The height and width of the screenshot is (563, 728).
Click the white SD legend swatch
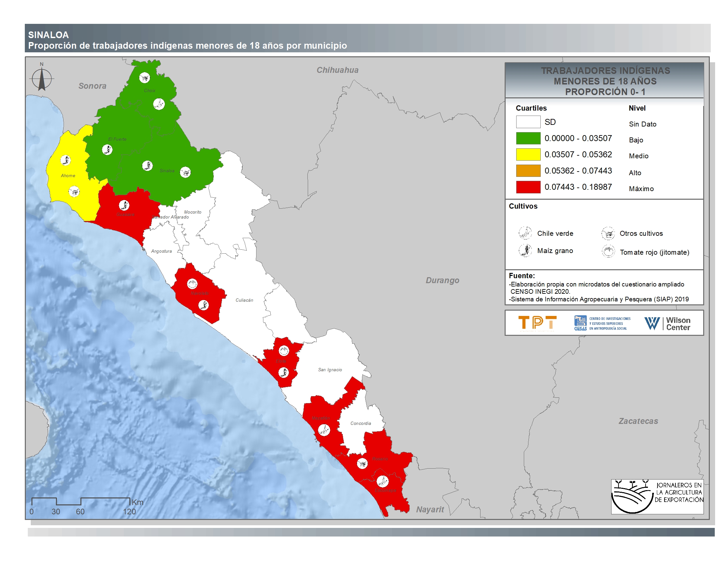[x=528, y=122]
